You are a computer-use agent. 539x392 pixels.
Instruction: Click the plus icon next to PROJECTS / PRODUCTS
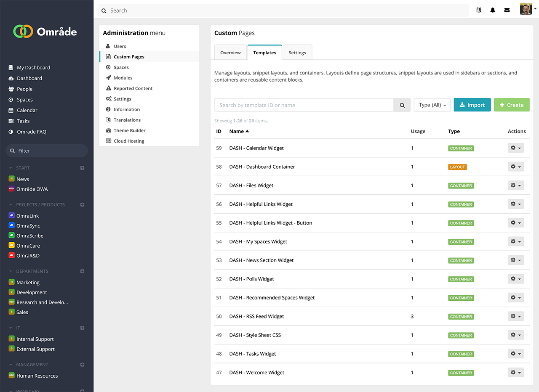click(83, 205)
